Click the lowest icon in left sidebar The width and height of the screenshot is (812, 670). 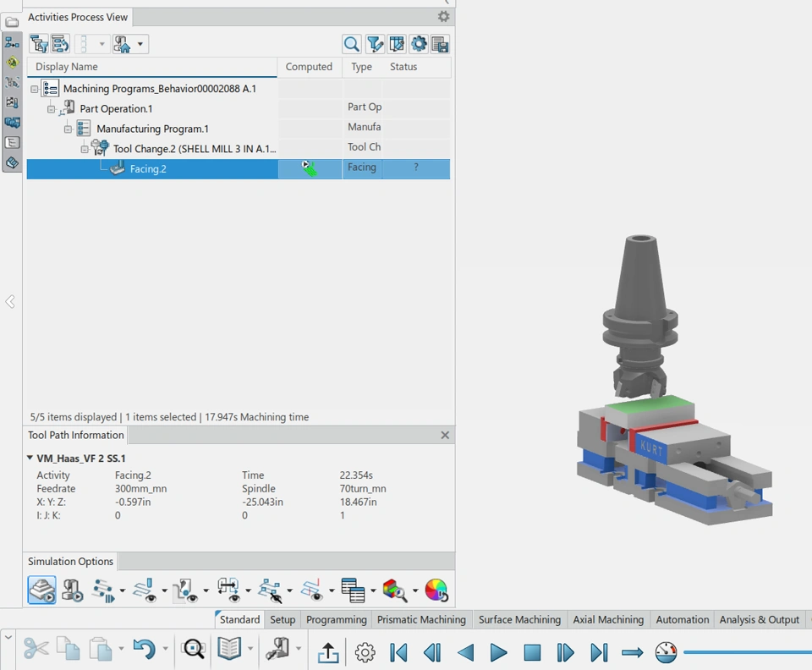click(x=12, y=163)
